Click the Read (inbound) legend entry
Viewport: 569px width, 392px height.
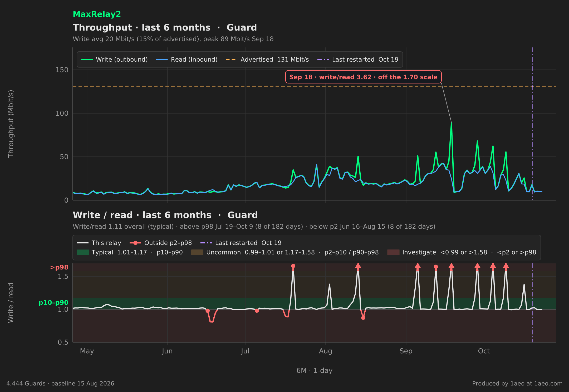(x=187, y=60)
